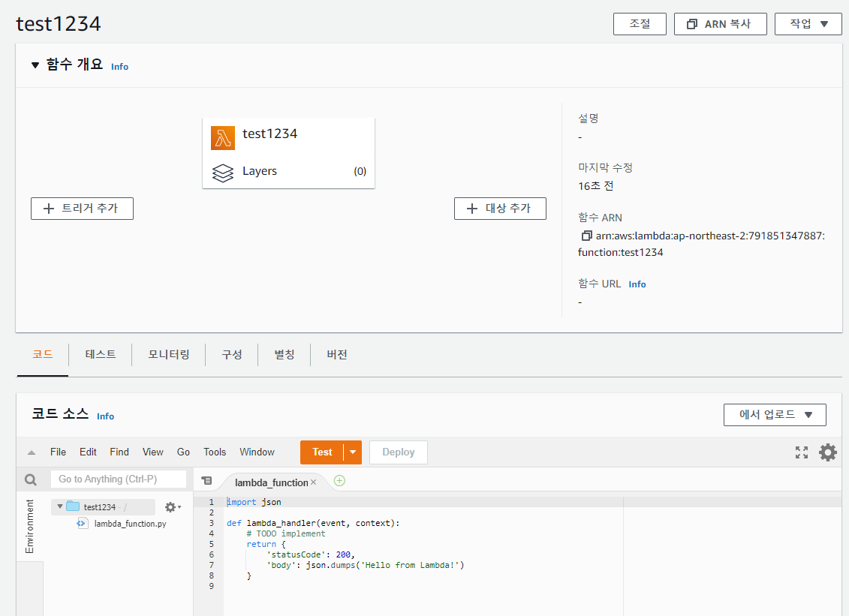Click the test1234 folder icon
The width and height of the screenshot is (849, 616).
(73, 506)
